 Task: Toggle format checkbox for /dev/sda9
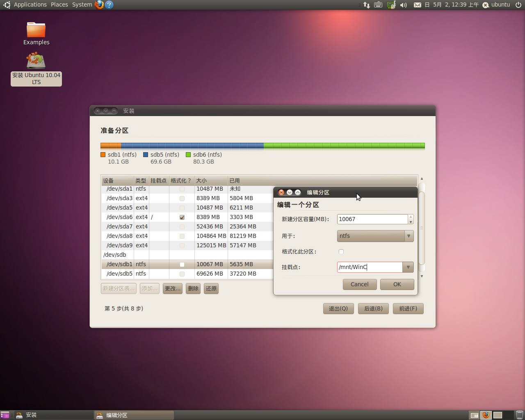point(182,246)
